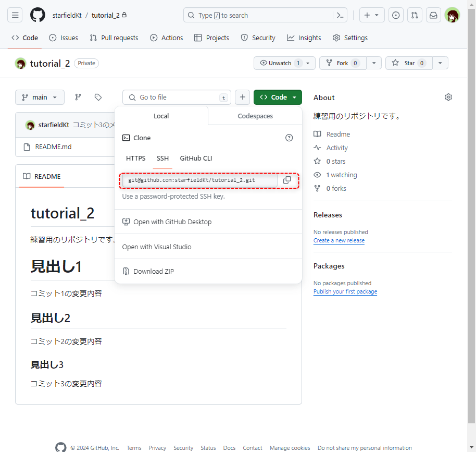Choose Open with GitHub Desktop
Viewport: 476px width, 452px height.
click(208, 222)
